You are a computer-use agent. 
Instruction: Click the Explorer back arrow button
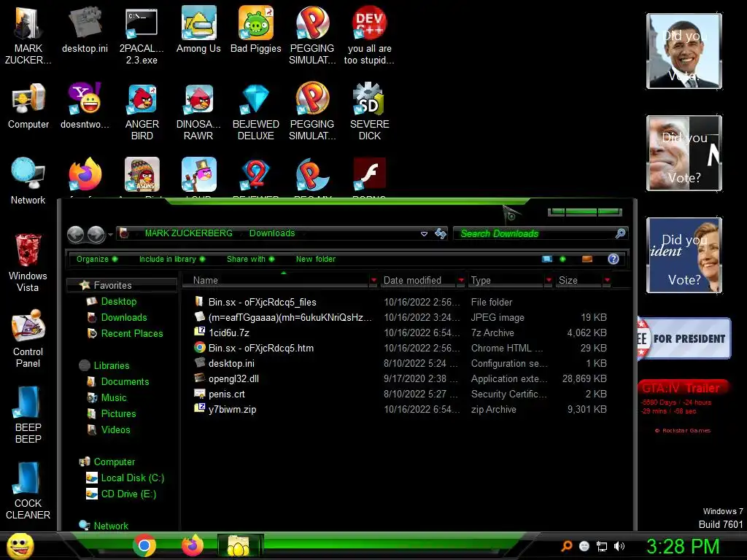(75, 234)
